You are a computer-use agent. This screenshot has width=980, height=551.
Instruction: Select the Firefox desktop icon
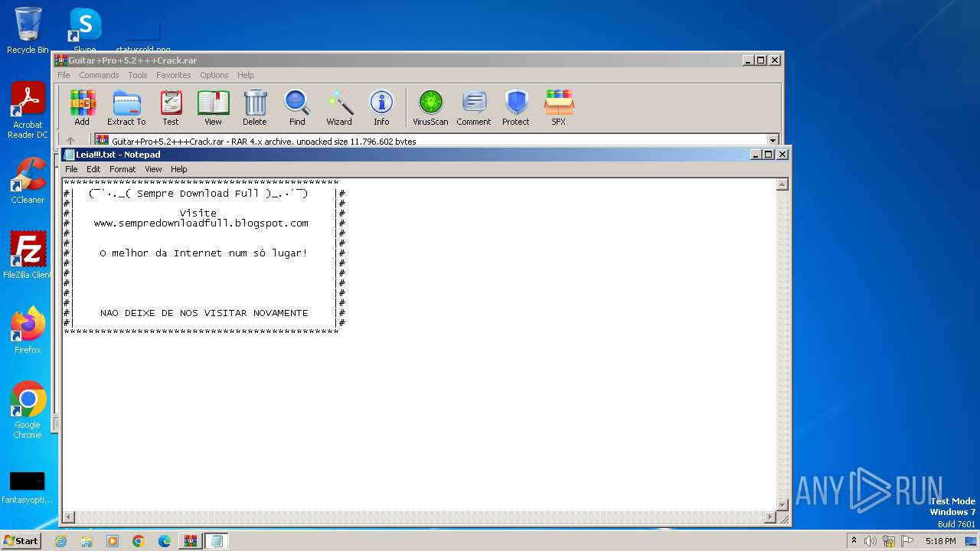click(28, 331)
